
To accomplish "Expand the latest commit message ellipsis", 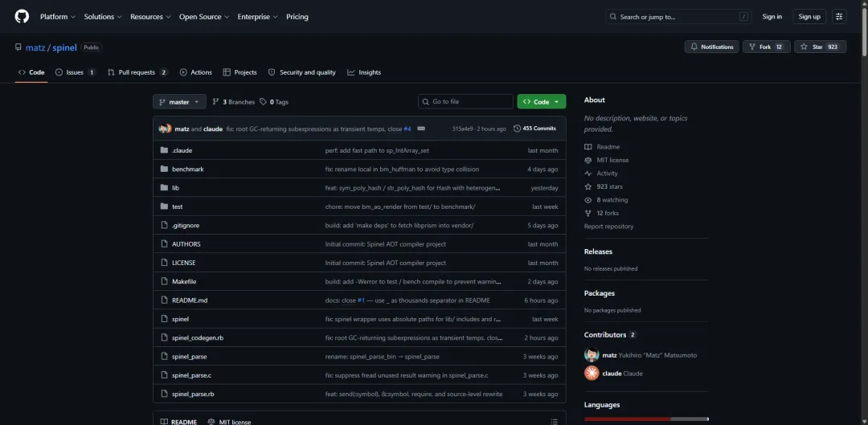I will pos(420,129).
